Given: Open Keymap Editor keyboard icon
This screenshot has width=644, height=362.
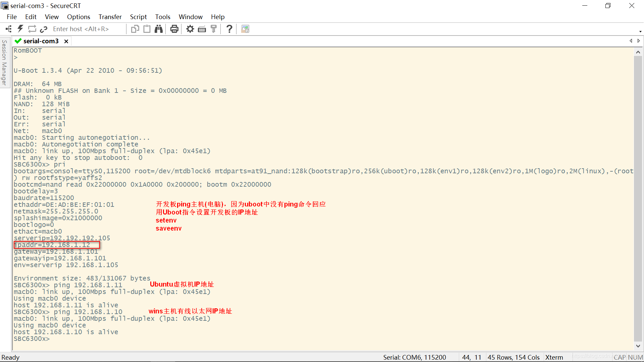Looking at the screenshot, I should [x=202, y=29].
